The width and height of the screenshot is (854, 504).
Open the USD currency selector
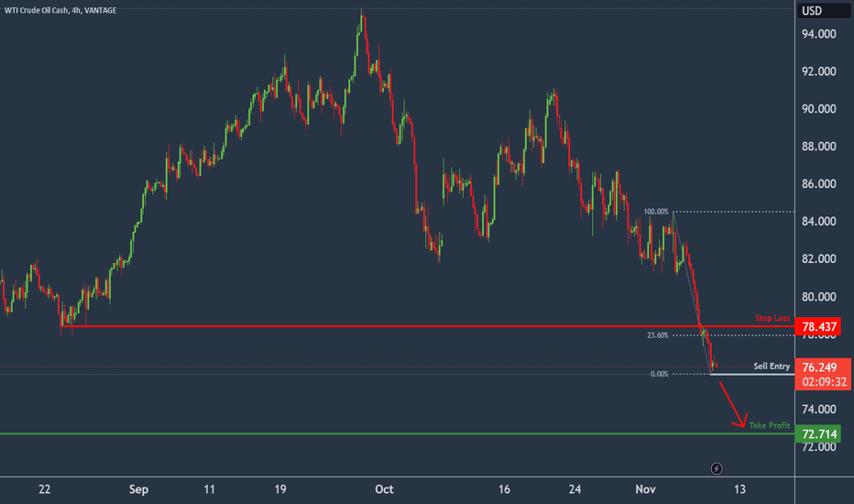(x=823, y=11)
